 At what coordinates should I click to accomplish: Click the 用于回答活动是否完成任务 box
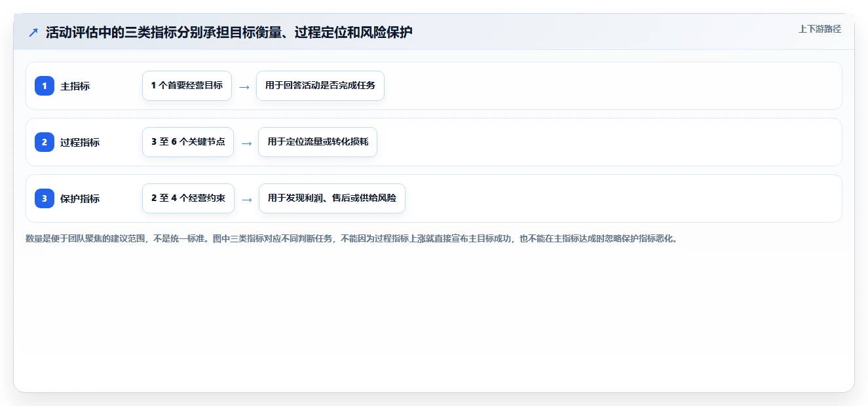(x=320, y=86)
